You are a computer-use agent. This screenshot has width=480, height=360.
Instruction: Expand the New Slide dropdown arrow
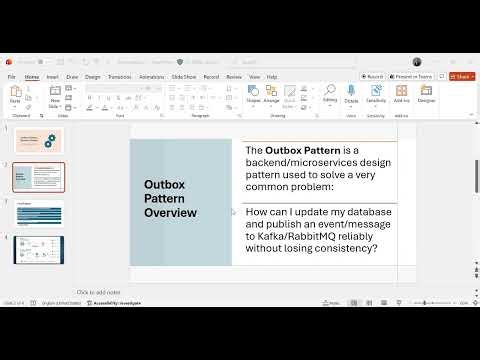61,106
